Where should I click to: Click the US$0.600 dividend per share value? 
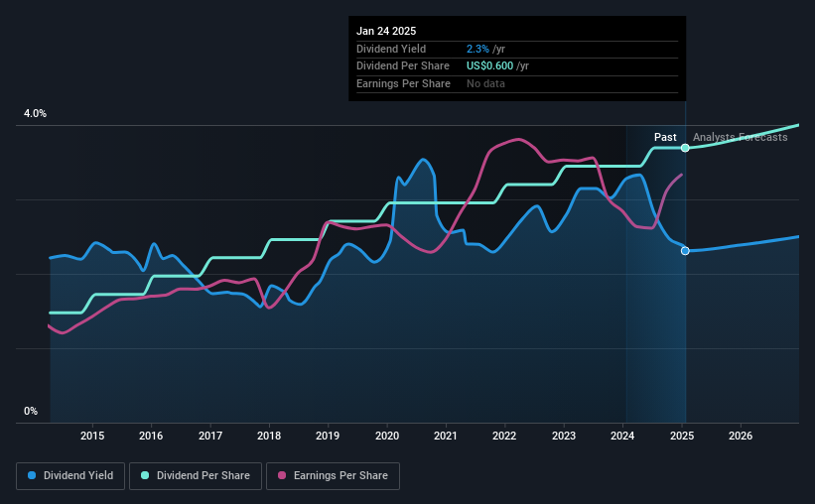pyautogui.click(x=489, y=66)
